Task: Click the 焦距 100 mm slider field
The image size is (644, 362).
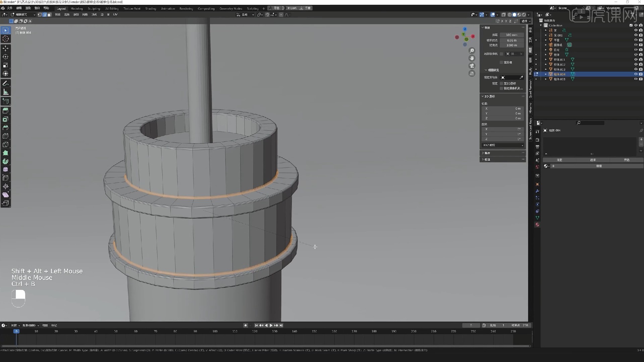Action: pyautogui.click(x=512, y=35)
